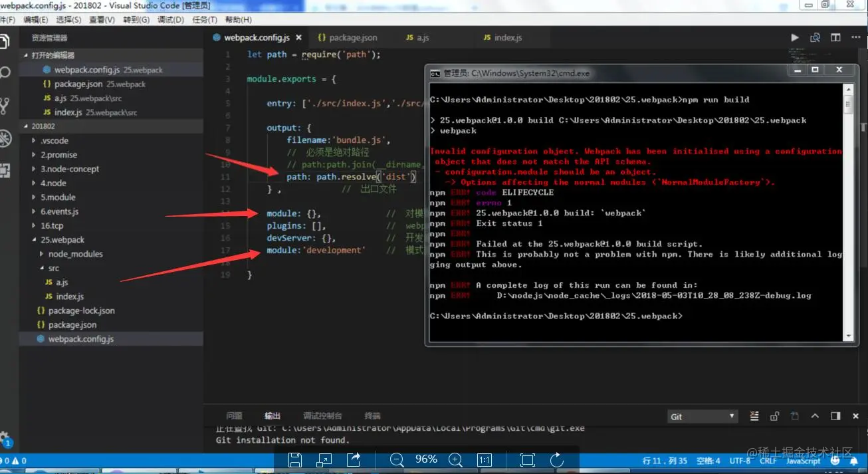Open the Explorer view in activity bar

[4, 41]
